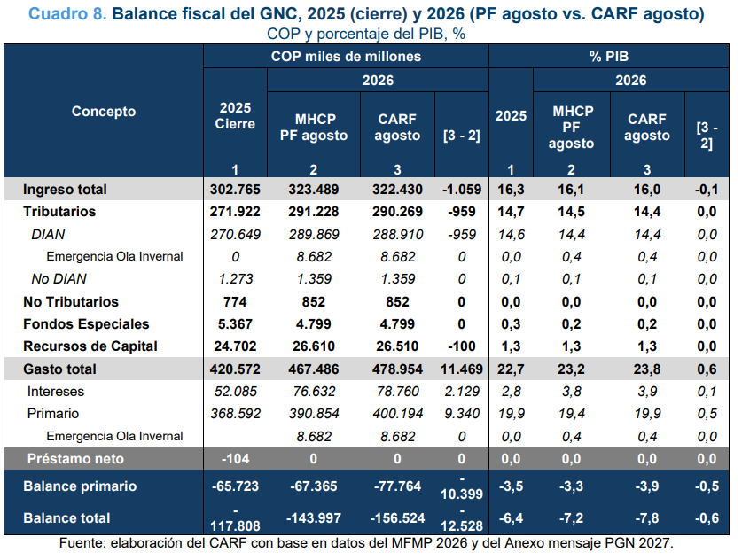Viewport: 742px width, 560px height.
Task: Select the value 4.799 under MHCP PF agosto
Action: click(x=314, y=324)
